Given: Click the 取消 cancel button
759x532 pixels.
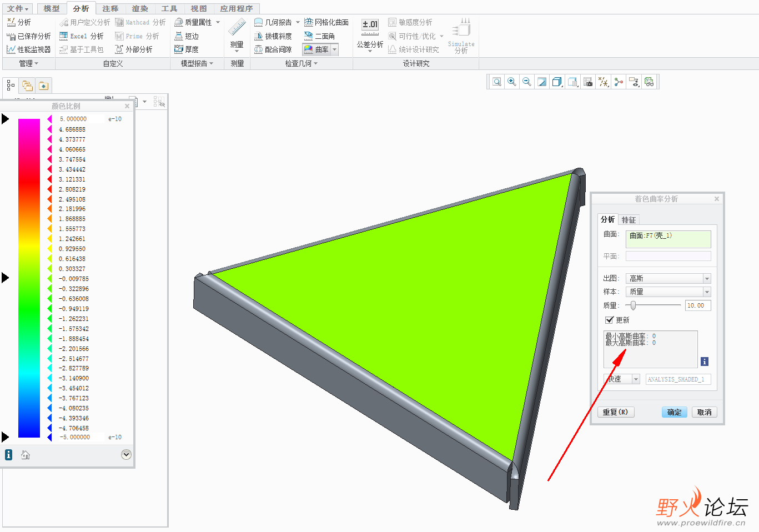Looking at the screenshot, I should (x=704, y=412).
